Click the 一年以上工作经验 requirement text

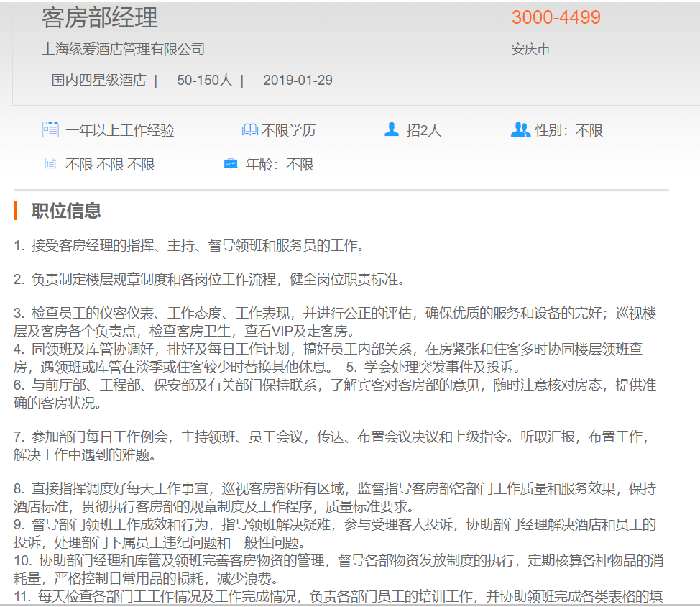coord(120,131)
